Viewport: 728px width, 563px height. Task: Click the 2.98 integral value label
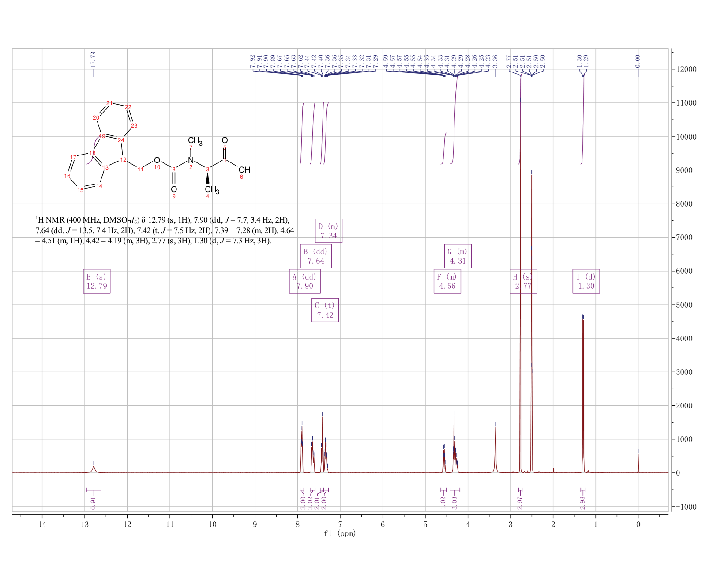click(582, 503)
